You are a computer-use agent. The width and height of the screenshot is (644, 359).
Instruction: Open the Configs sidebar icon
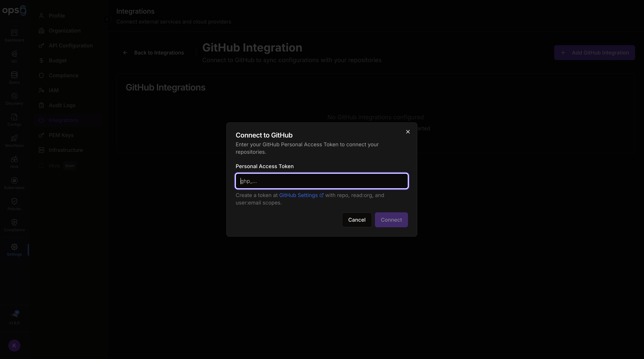(14, 120)
